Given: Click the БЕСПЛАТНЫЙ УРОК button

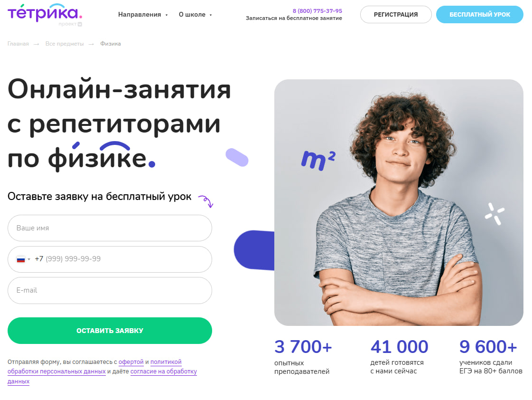Looking at the screenshot, I should pos(479,15).
